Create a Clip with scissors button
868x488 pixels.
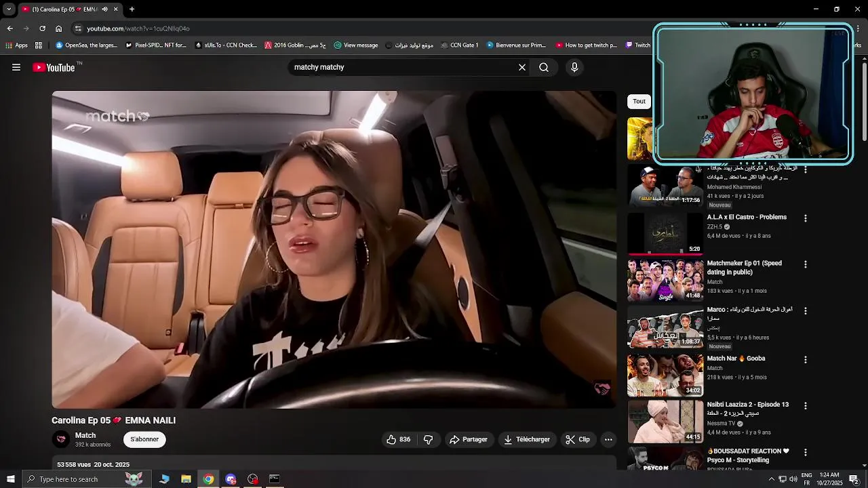pyautogui.click(x=578, y=439)
